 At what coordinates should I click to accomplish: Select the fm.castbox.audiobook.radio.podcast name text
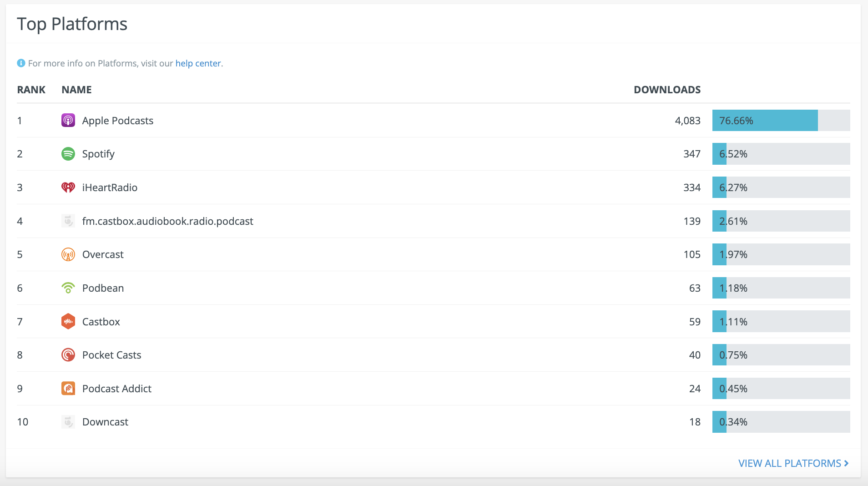tap(168, 221)
